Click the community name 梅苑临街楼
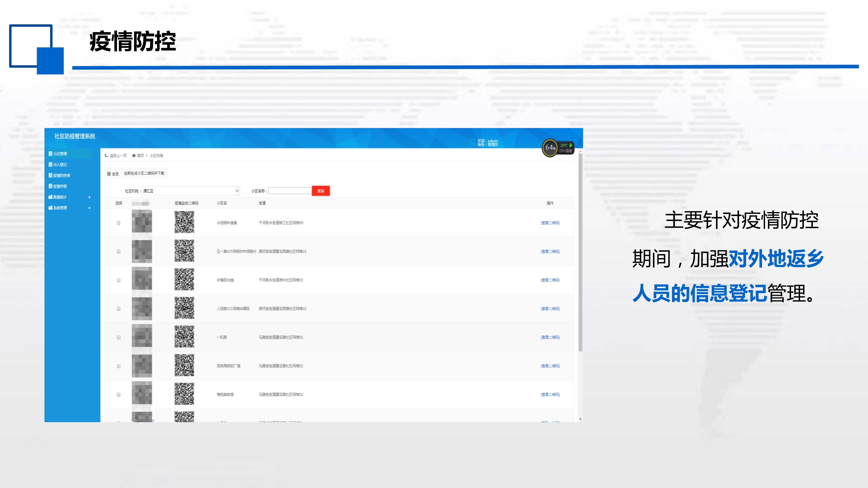The width and height of the screenshot is (868, 488). coord(225,395)
